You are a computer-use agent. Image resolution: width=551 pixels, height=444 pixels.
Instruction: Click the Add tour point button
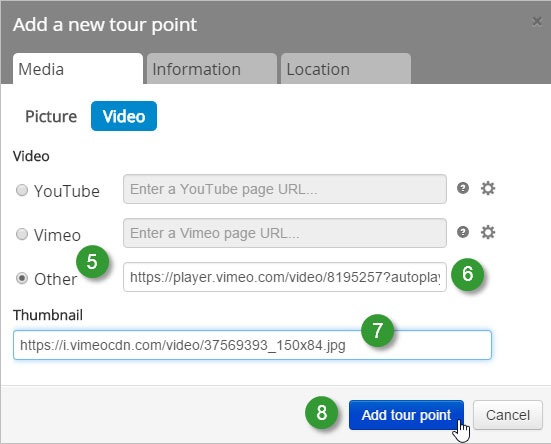pyautogui.click(x=406, y=415)
